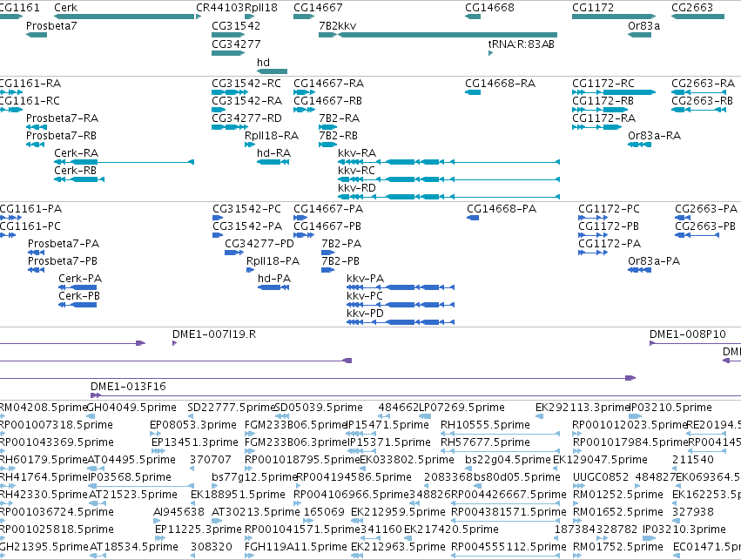Click the CG1172-RB transcript label
Screen dimensions: 741x560
point(603,101)
